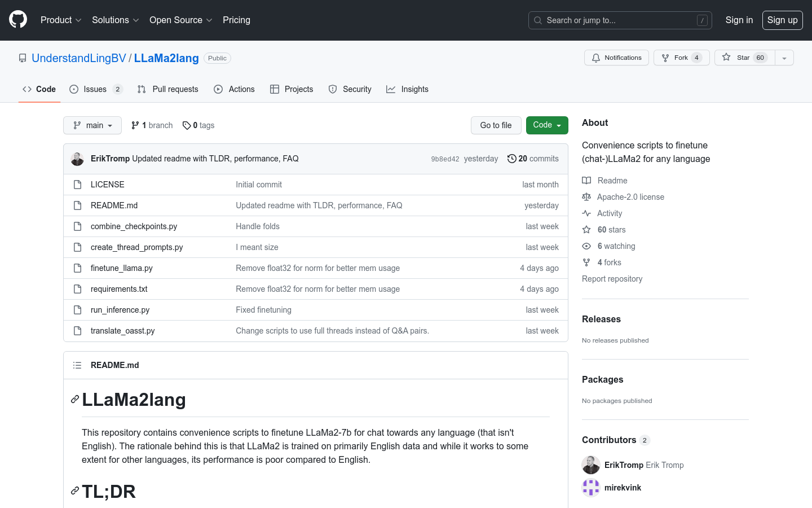This screenshot has height=508, width=812.
Task: Open mirekvink contributor profile
Action: 623,488
